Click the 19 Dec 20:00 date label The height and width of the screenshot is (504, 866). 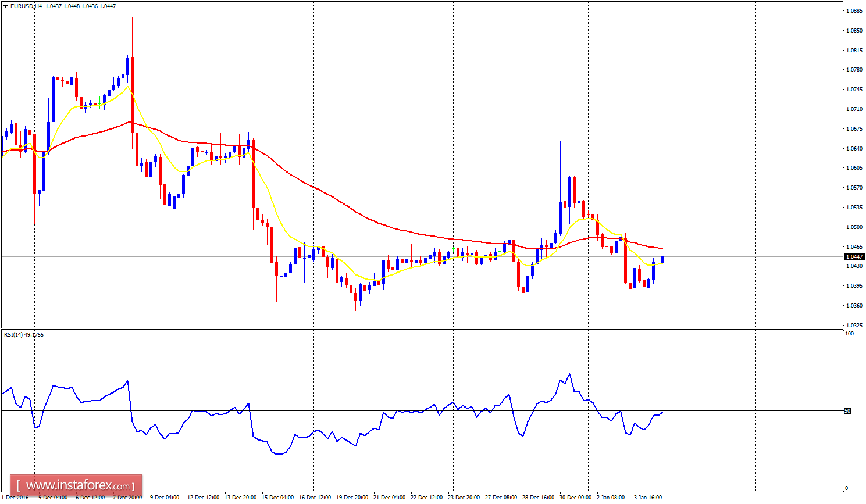coord(351,498)
